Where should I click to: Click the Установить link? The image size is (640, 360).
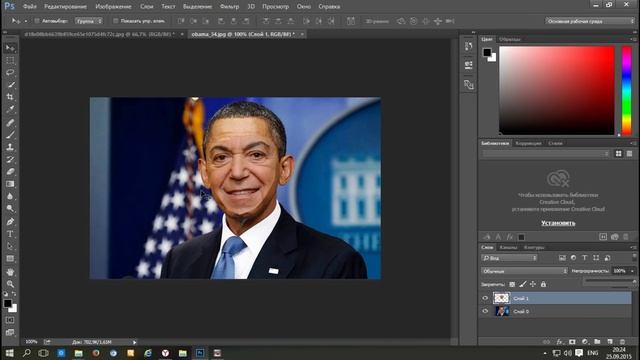click(x=558, y=223)
